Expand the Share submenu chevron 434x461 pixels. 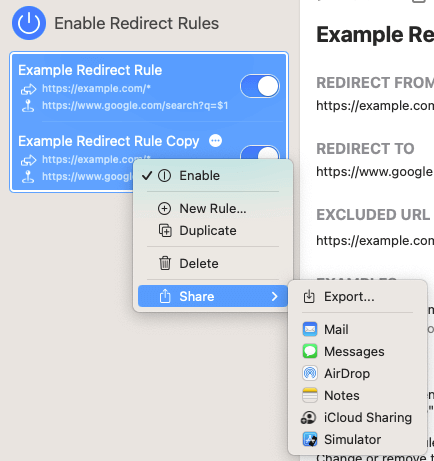(x=274, y=296)
